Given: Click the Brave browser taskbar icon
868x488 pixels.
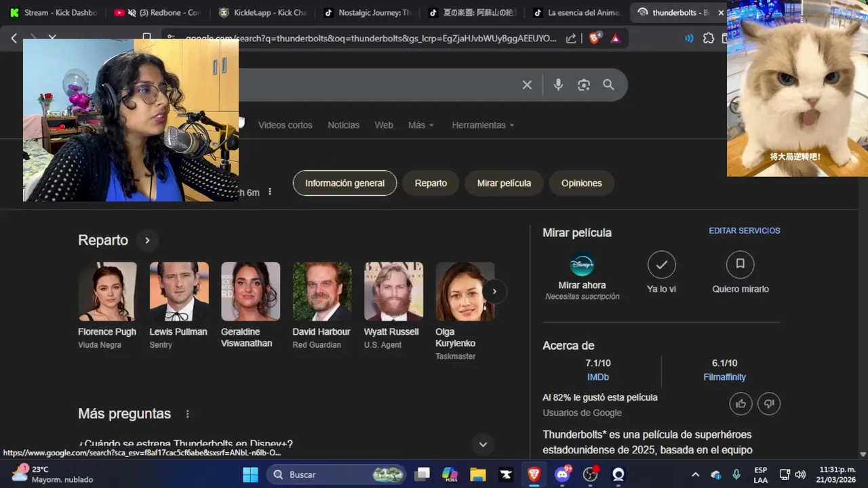Looking at the screenshot, I should (x=534, y=474).
